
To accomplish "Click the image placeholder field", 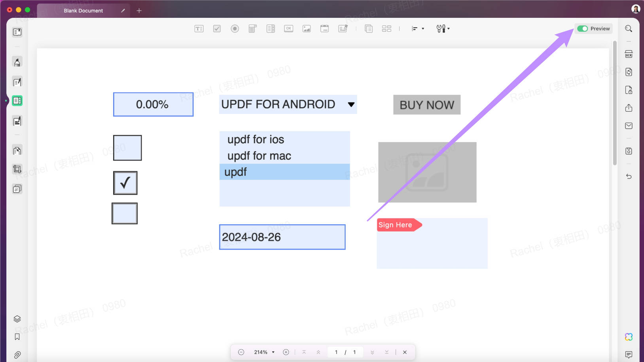I will (427, 172).
